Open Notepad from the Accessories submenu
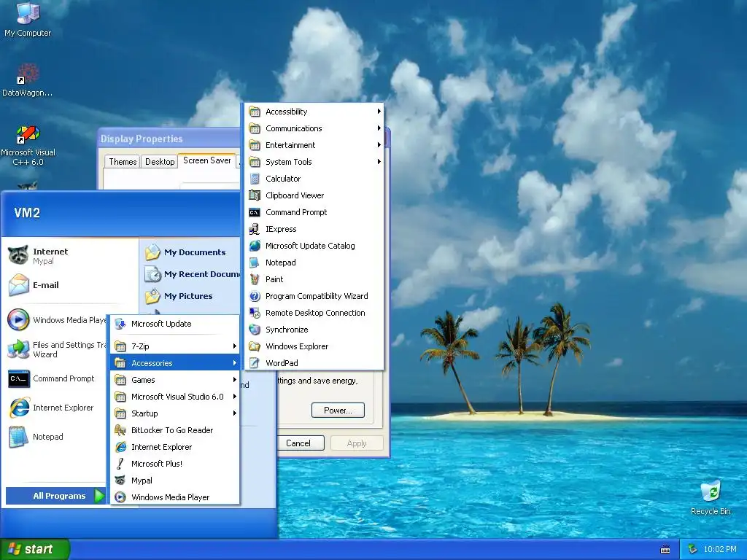747x560 pixels. pyautogui.click(x=314, y=262)
